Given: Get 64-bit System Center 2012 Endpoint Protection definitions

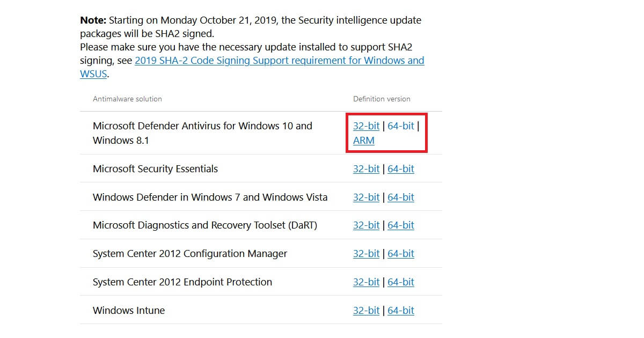Looking at the screenshot, I should [400, 282].
